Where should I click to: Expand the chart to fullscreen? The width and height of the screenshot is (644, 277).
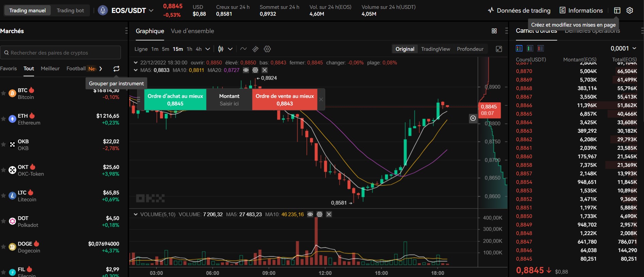pyautogui.click(x=499, y=49)
